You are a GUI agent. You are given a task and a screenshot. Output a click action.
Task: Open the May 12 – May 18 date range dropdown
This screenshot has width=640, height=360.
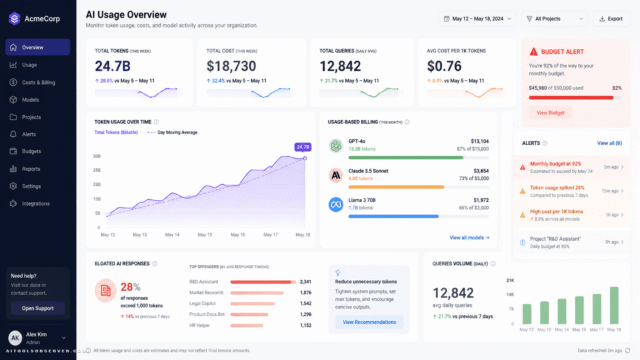coord(478,19)
